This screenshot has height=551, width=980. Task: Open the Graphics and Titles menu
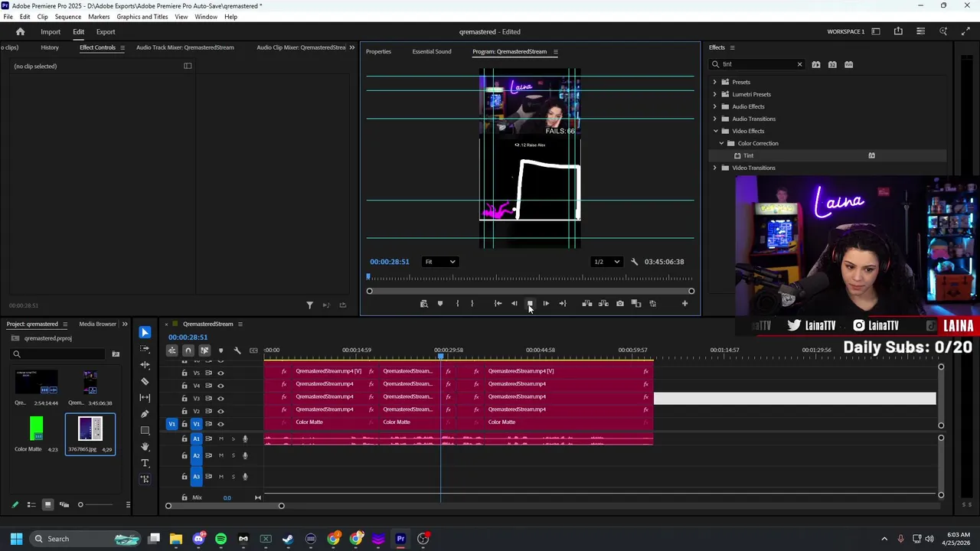click(x=142, y=16)
